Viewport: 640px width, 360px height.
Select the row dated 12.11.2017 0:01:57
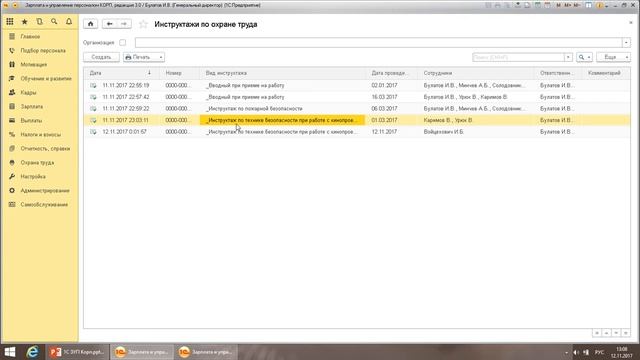[x=357, y=132]
